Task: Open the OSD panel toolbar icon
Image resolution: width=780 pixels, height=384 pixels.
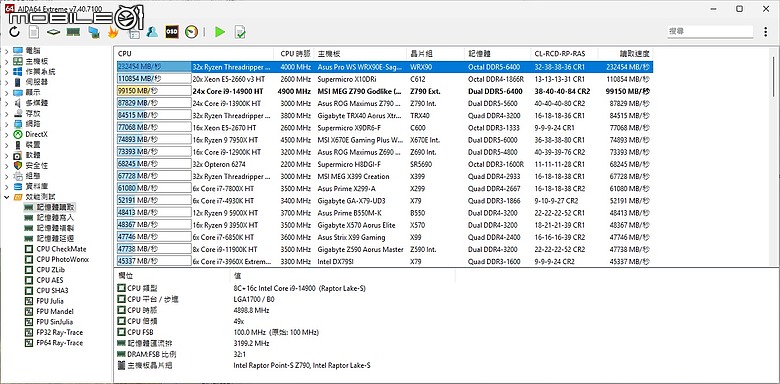Action: (x=172, y=32)
